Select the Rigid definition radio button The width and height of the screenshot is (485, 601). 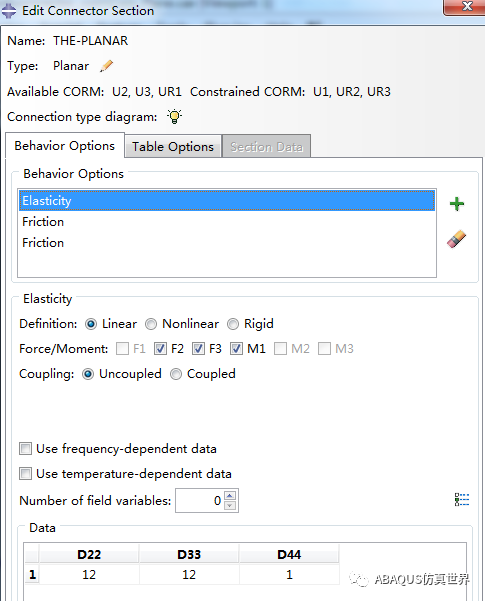[x=233, y=324]
